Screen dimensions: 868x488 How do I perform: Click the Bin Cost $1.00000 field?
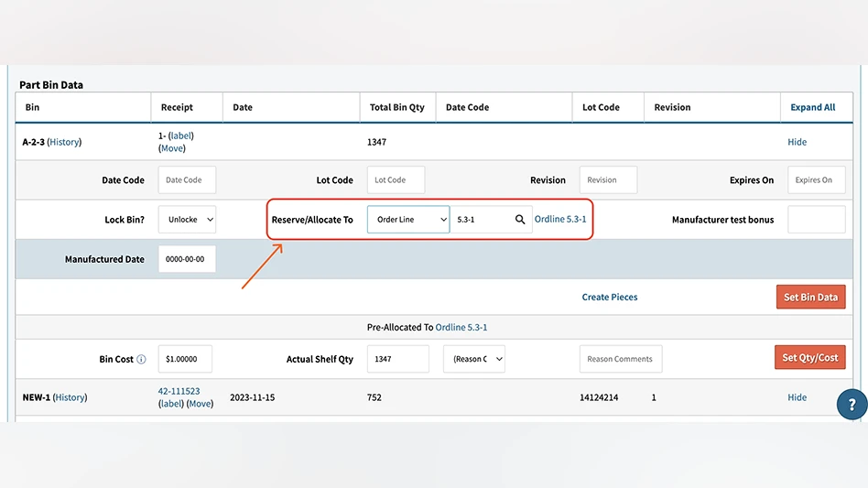[x=185, y=359]
